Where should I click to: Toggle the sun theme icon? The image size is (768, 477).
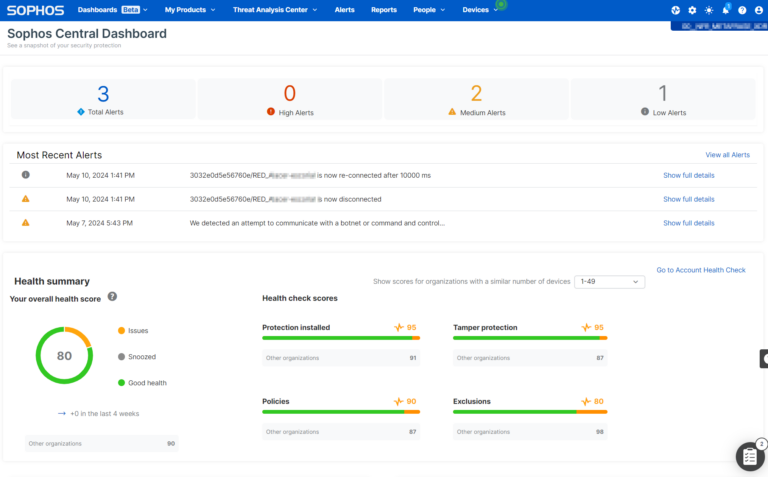click(709, 10)
